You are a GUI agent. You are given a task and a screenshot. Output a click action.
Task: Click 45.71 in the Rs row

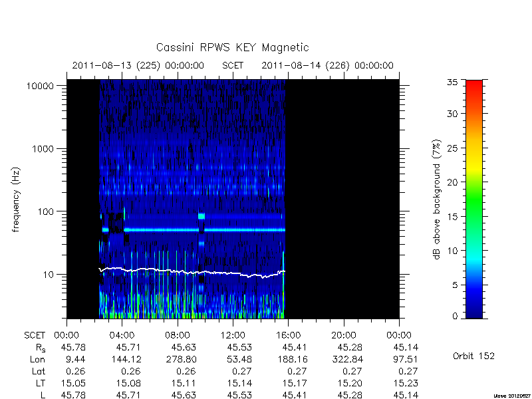click(x=128, y=347)
